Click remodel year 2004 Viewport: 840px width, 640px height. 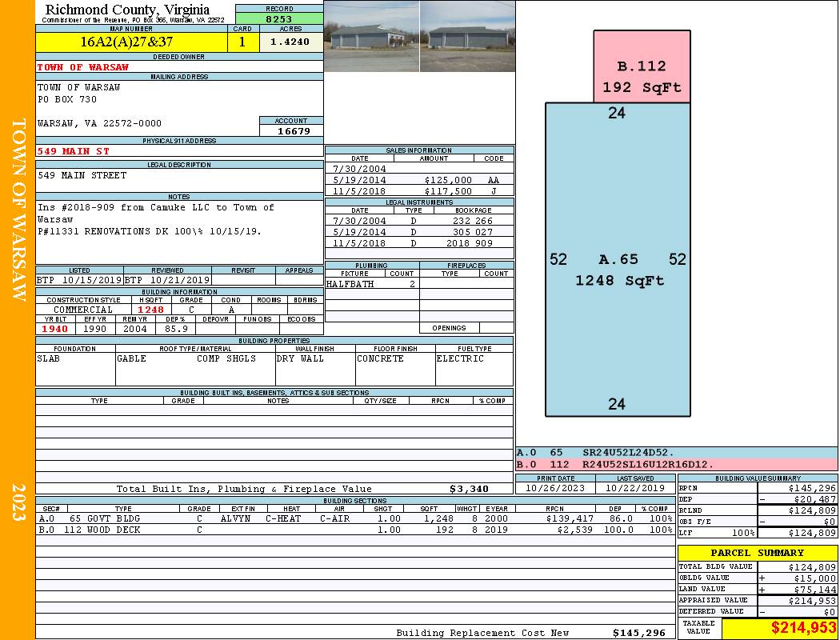point(135,329)
